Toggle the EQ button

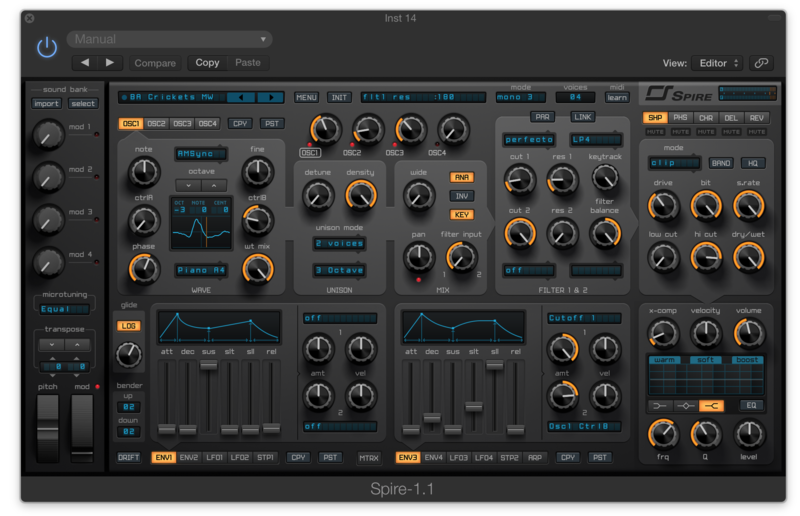tap(752, 406)
